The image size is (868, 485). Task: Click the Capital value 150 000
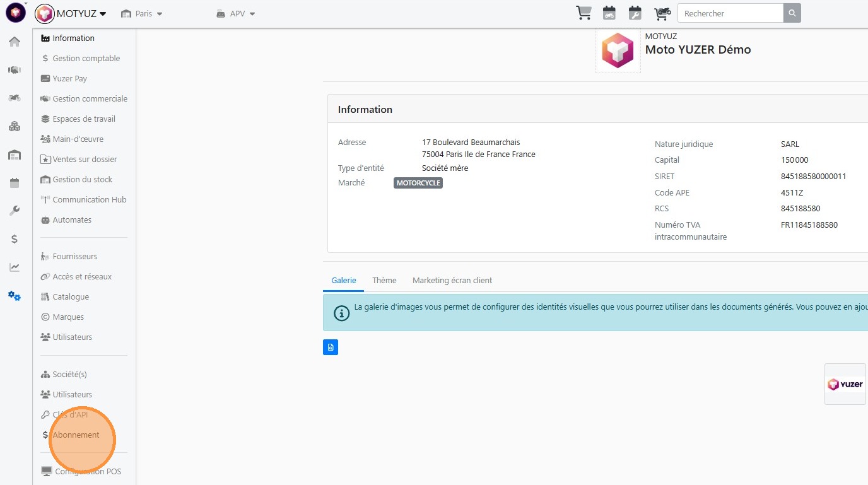click(x=794, y=160)
